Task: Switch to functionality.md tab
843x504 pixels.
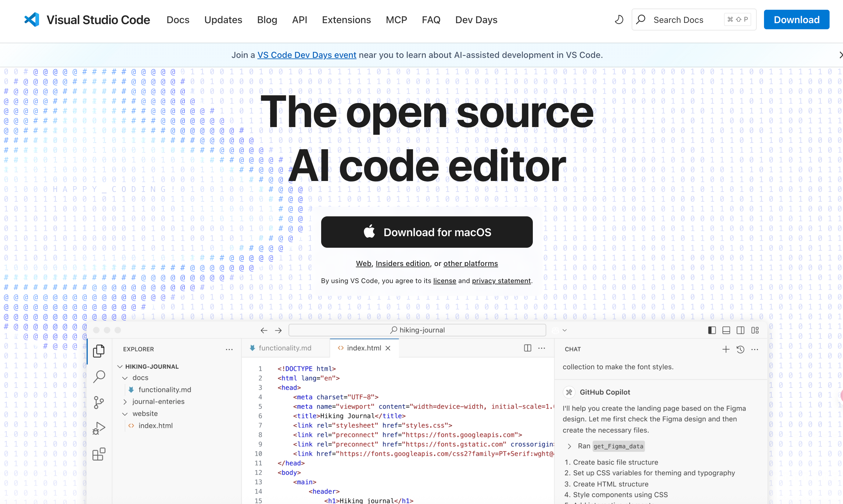Action: [x=285, y=348]
